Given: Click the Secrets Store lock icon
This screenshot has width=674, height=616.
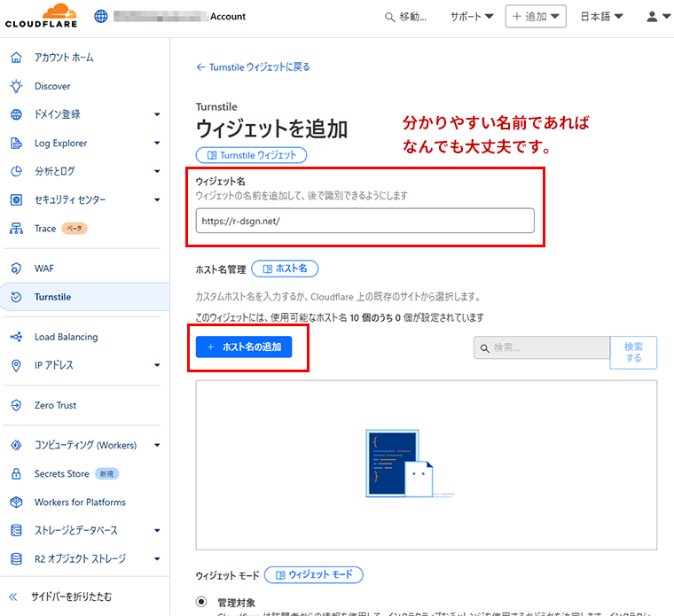Looking at the screenshot, I should pyautogui.click(x=16, y=473).
